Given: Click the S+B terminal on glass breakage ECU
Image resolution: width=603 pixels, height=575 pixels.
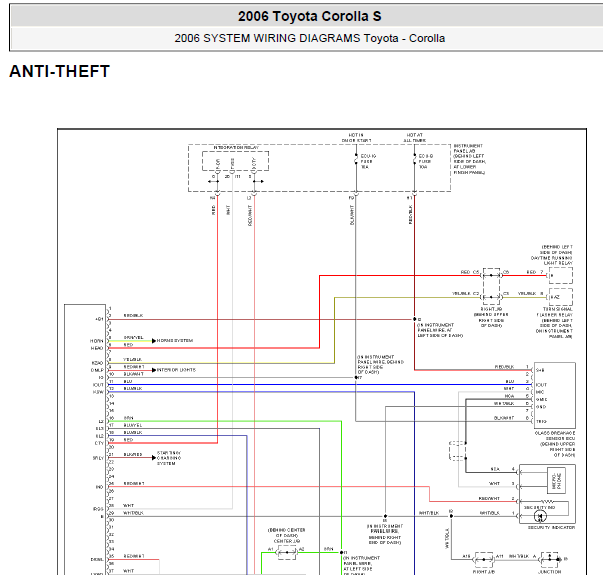Looking at the screenshot, I should [540, 370].
